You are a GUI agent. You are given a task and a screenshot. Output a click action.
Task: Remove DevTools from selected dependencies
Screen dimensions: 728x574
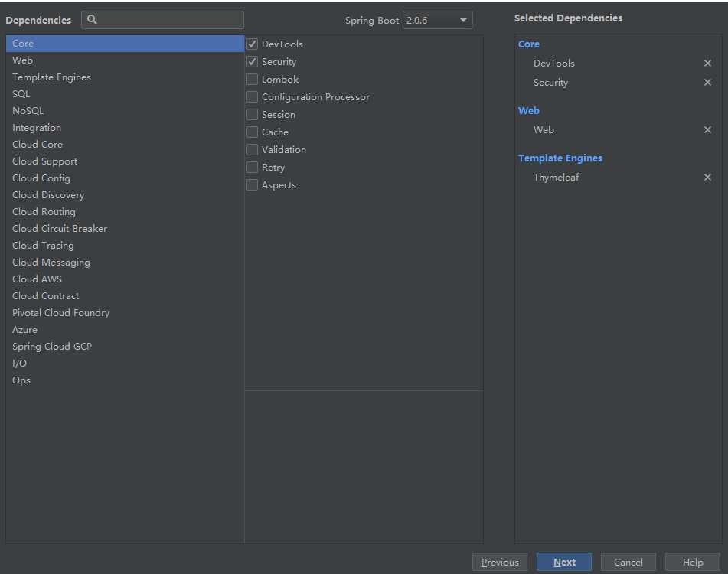707,64
